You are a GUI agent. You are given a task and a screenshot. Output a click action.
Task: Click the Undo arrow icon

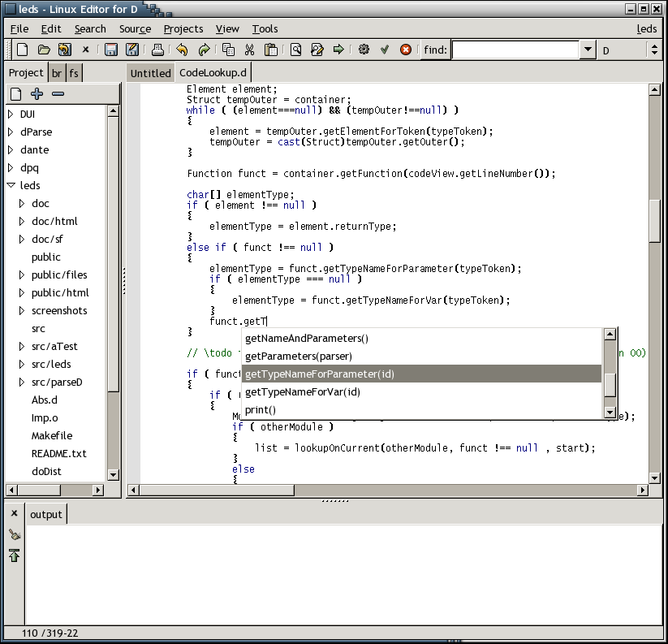point(182,50)
